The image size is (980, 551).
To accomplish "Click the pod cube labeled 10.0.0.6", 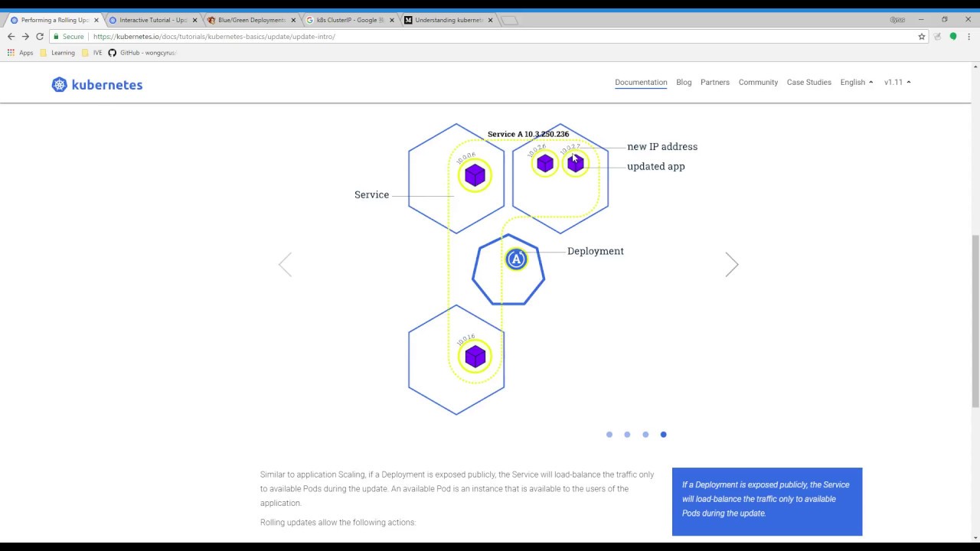I will 475,175.
